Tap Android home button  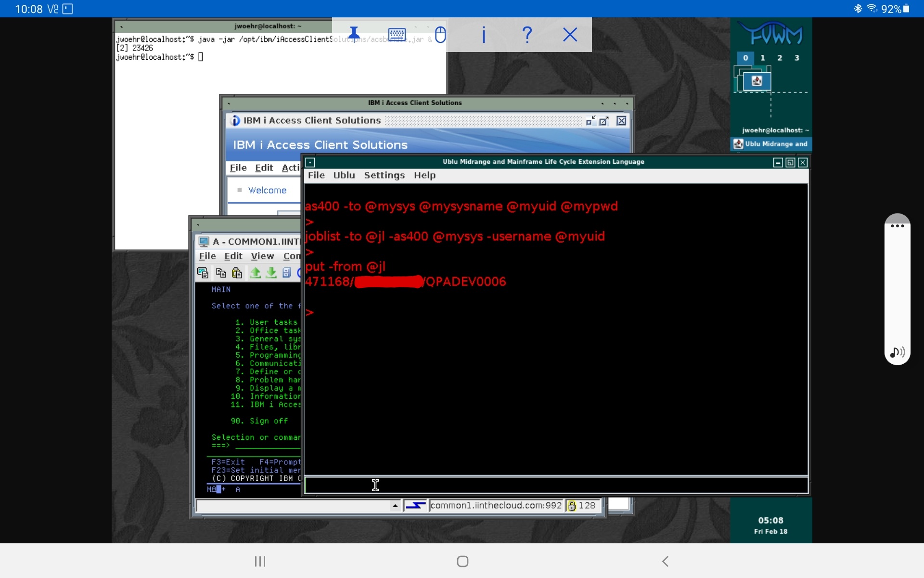pyautogui.click(x=462, y=561)
